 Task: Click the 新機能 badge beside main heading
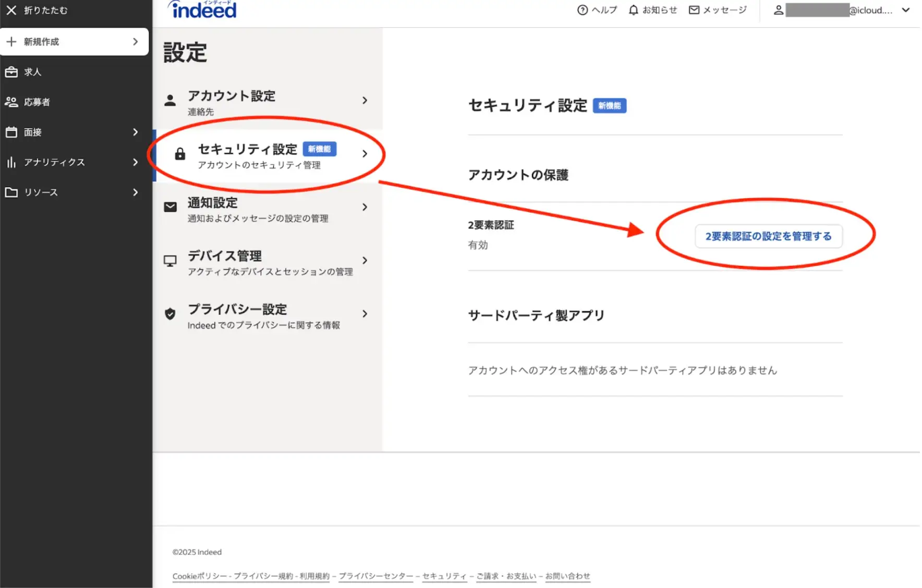pos(610,106)
